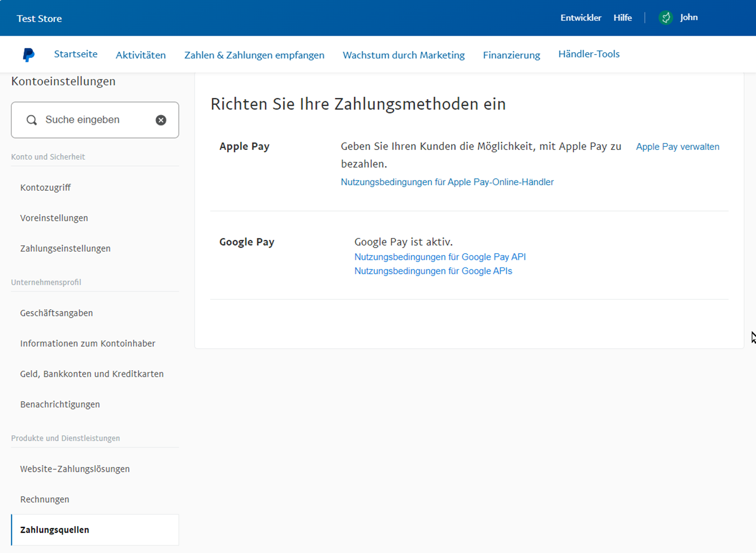756x553 pixels.
Task: Open the Startseite navigation tab
Action: (76, 54)
